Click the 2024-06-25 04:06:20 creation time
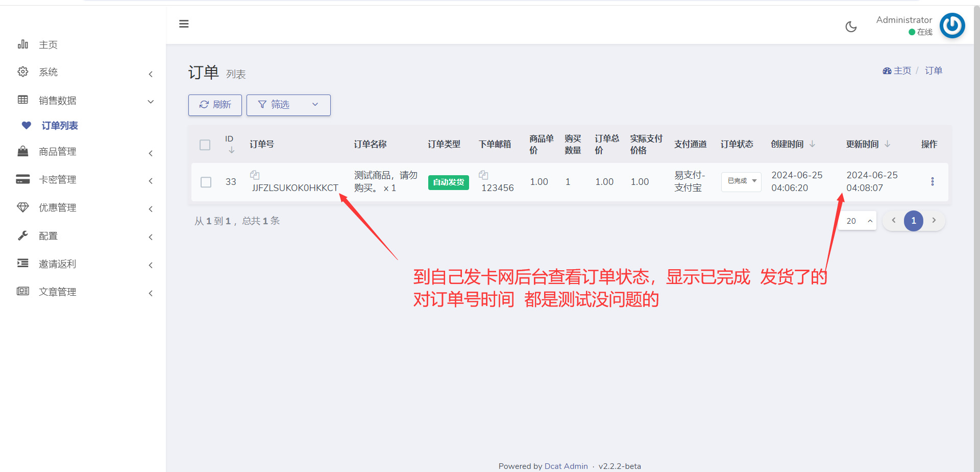980x472 pixels. tap(797, 182)
